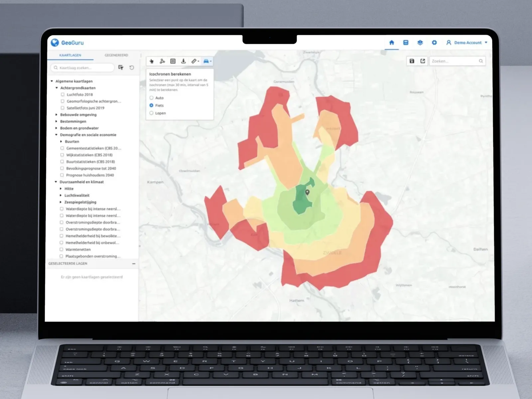Select the connected nodes network tool

[x=162, y=61]
